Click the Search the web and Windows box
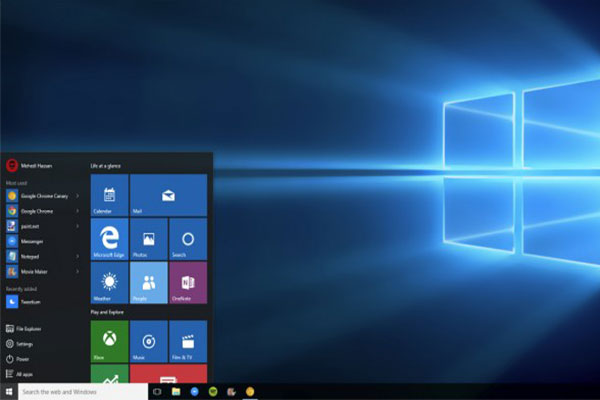600x400 pixels. coord(83,392)
